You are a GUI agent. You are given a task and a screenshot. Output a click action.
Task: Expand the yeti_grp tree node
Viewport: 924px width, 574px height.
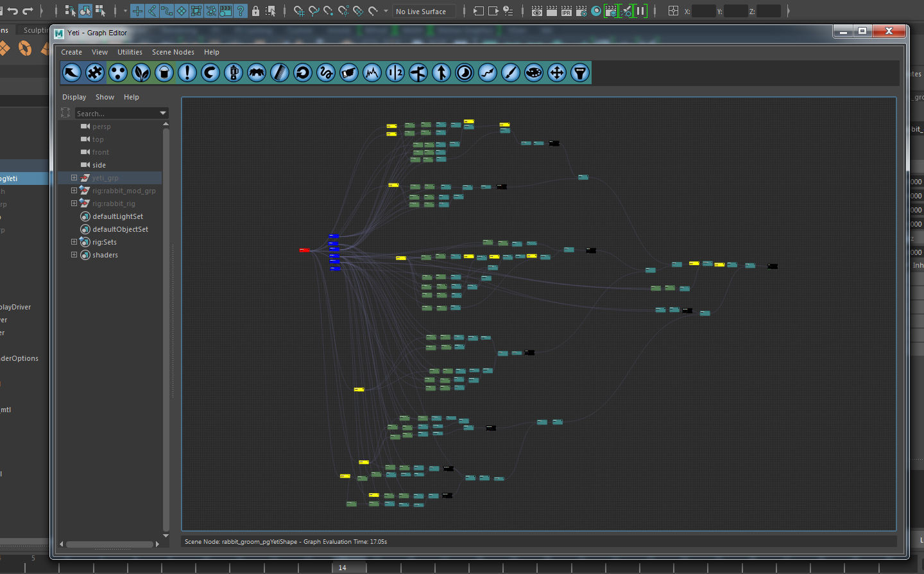(74, 178)
